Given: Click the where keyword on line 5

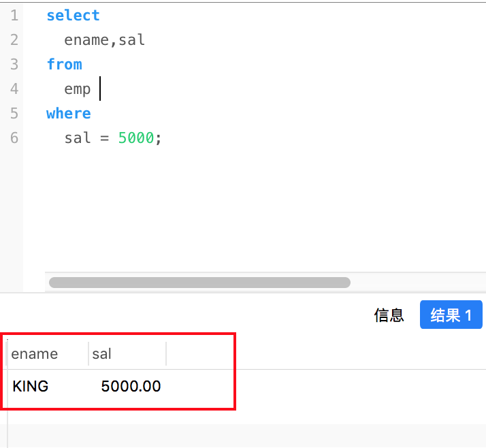Looking at the screenshot, I should pyautogui.click(x=69, y=114).
